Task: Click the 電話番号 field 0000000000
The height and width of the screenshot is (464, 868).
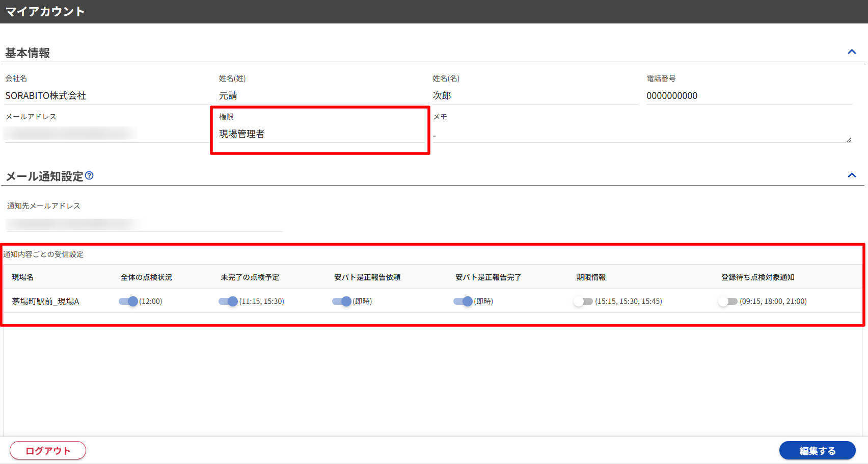Action: [749, 96]
